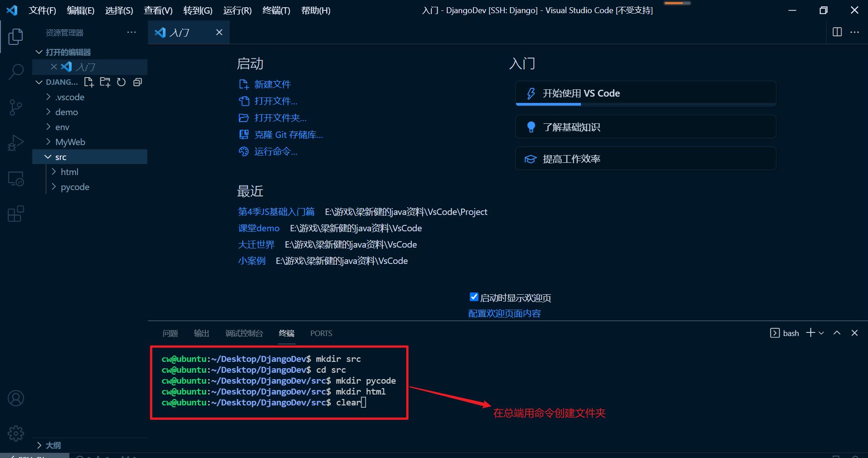Image resolution: width=868 pixels, height=458 pixels.
Task: Open the Source Control view
Action: pyautogui.click(x=15, y=107)
